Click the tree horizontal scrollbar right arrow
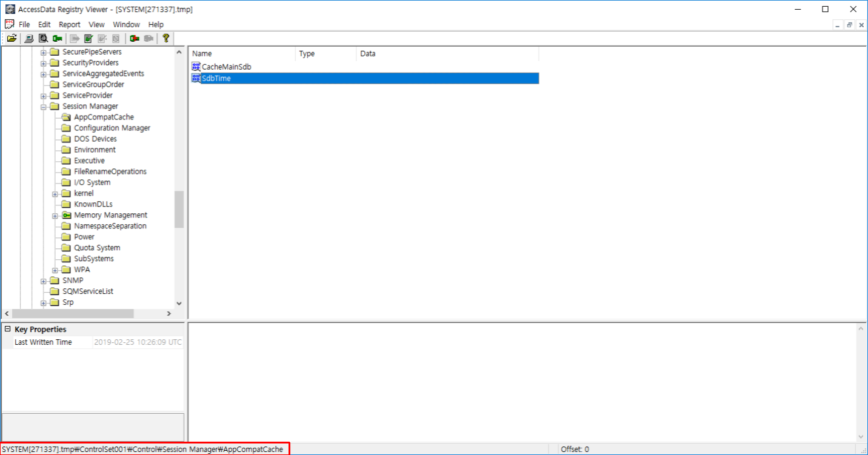This screenshot has height=455, width=868. (x=169, y=314)
